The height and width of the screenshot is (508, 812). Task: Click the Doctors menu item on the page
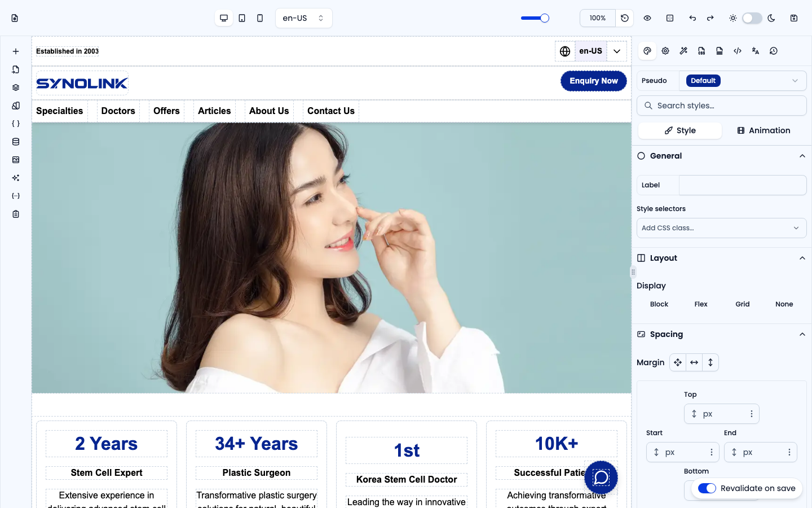118,111
